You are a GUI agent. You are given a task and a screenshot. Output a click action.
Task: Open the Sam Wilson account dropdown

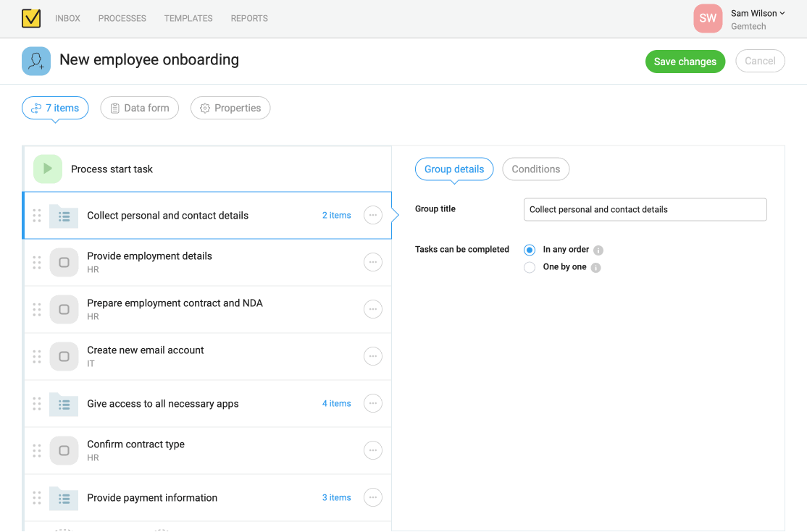[758, 14]
